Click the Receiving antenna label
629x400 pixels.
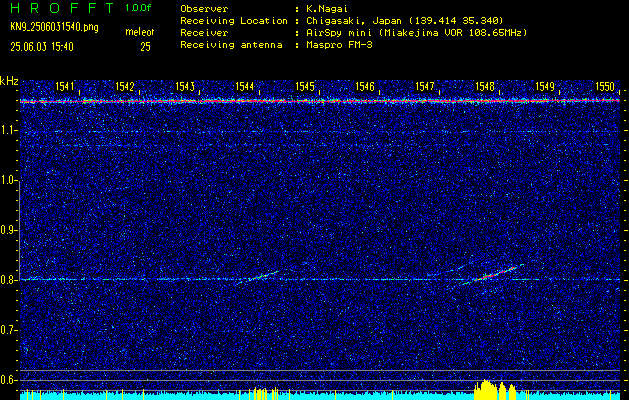click(231, 45)
